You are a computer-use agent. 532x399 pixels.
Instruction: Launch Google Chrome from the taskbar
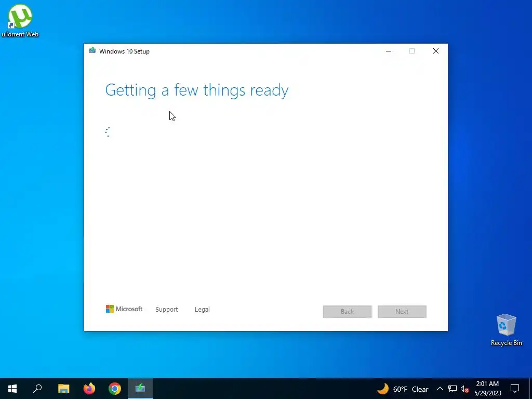point(115,389)
